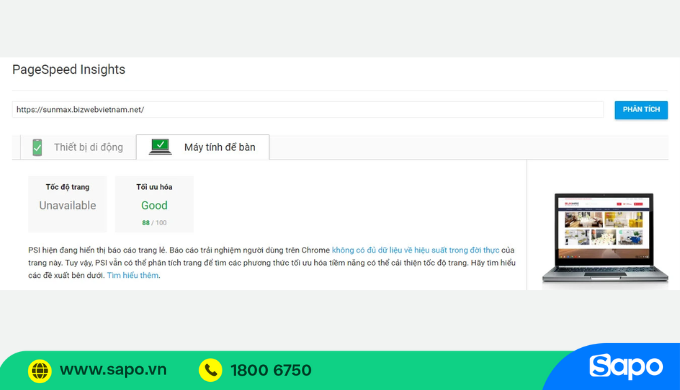
Task: Open the 'không có đủ dữ liệu' link
Action: [415, 250]
